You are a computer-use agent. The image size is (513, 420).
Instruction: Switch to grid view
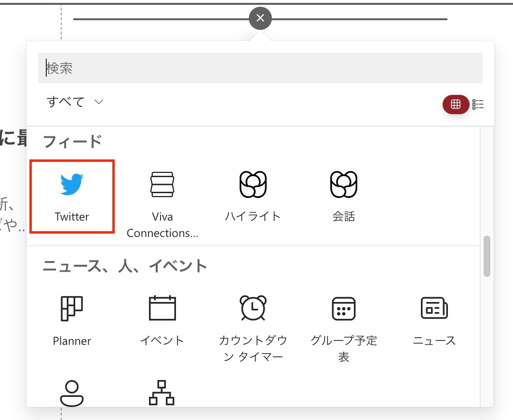(x=456, y=104)
